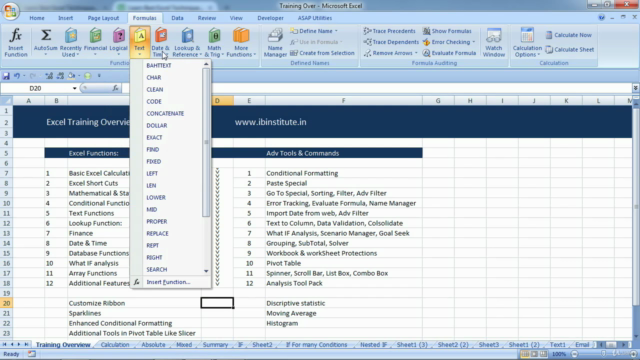The image size is (640, 360).
Task: Click sheet tab scroll to last button
Action: 27,344
